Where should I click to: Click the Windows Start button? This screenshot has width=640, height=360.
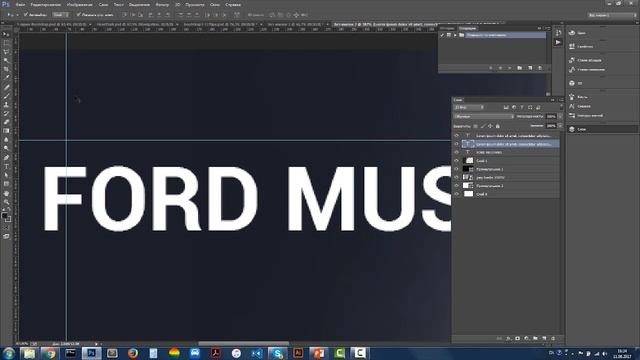click(9, 353)
